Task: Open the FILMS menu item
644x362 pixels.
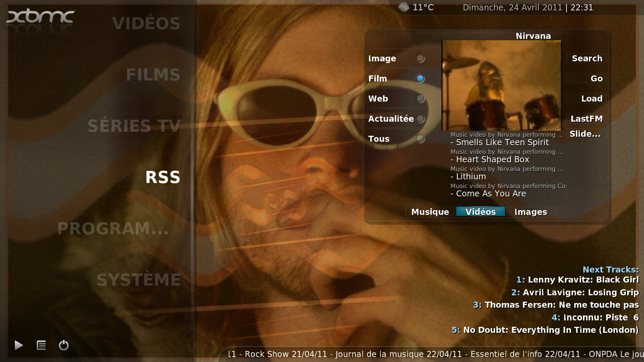Action: [x=153, y=75]
